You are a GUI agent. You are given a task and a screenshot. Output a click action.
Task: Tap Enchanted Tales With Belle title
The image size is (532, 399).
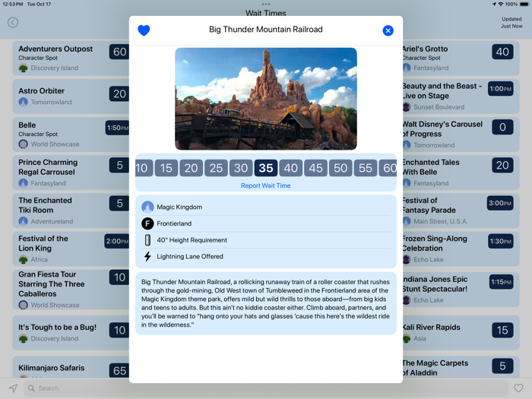431,167
